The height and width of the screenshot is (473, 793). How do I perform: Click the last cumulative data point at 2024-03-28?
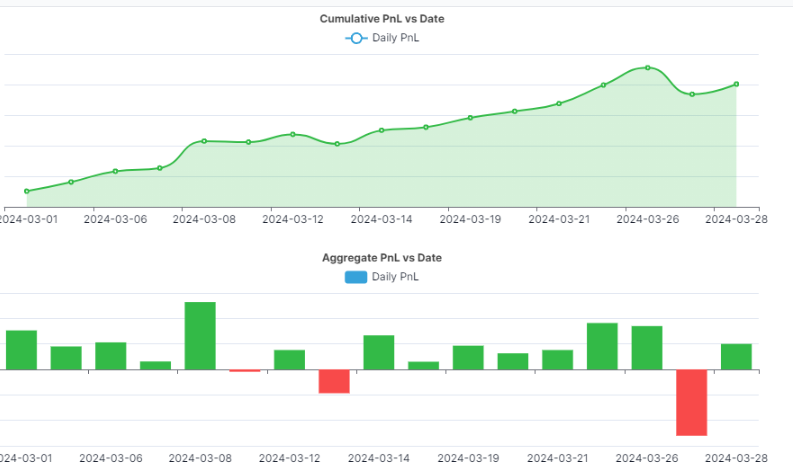tap(736, 84)
